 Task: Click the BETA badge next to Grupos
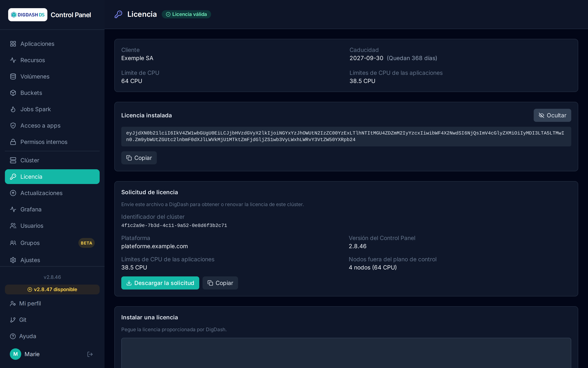tap(87, 243)
